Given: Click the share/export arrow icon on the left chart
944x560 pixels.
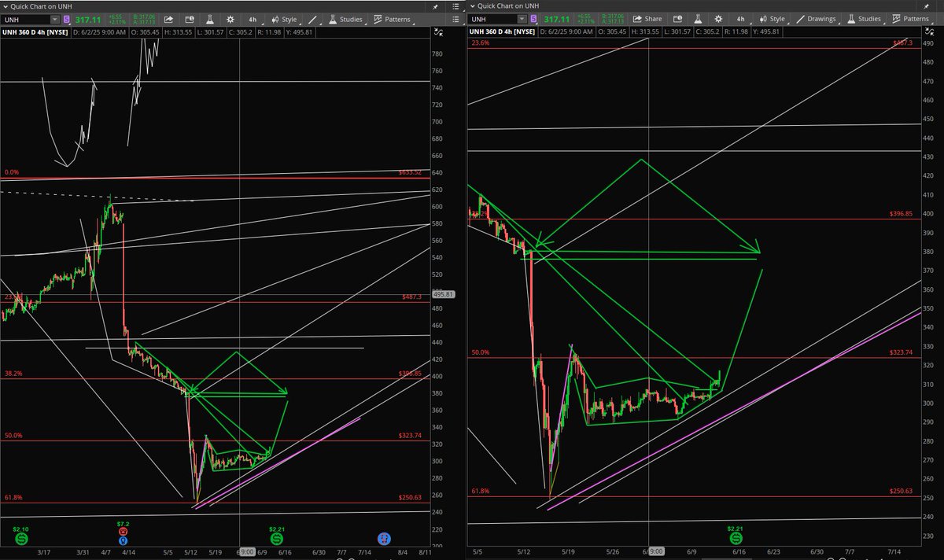Looking at the screenshot, I should [x=168, y=19].
